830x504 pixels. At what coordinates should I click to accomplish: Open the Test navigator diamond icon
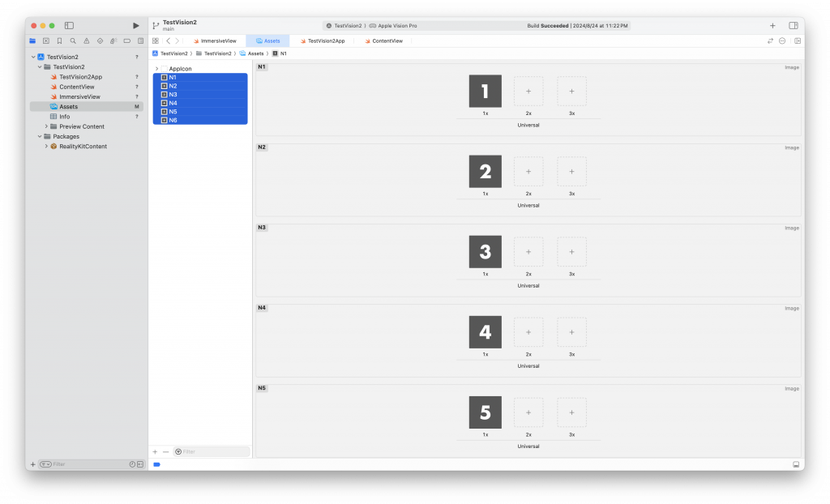(x=100, y=41)
